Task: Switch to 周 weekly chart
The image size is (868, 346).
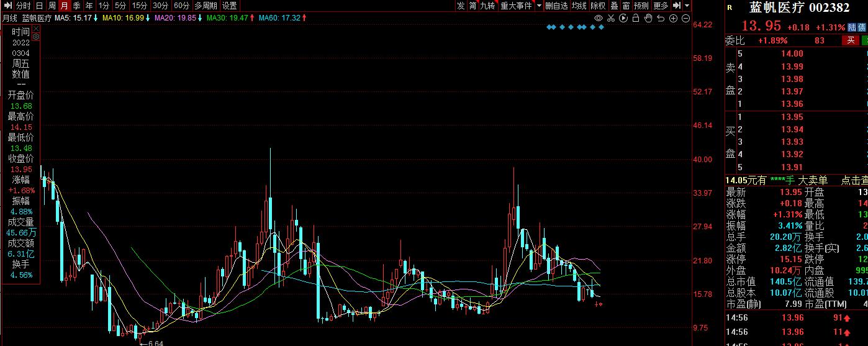Action: pos(52,6)
